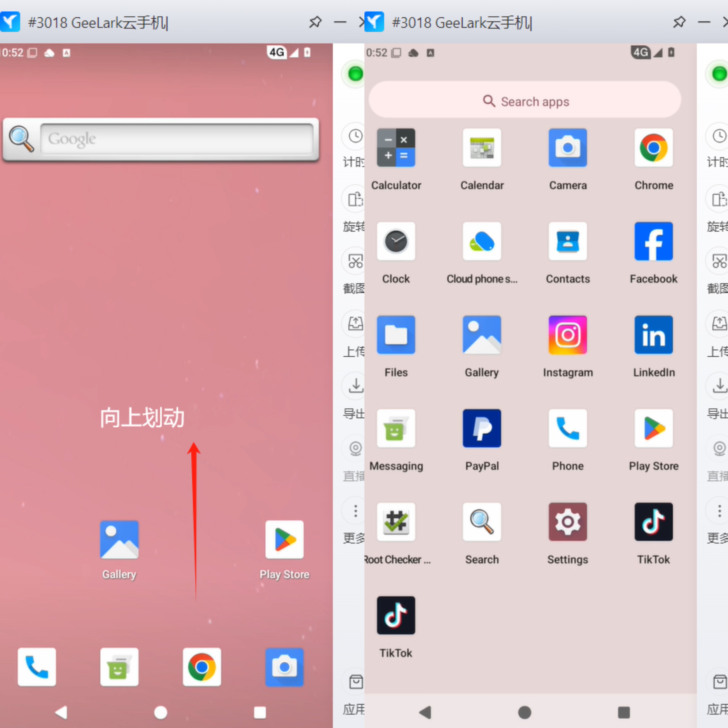Launch the Instagram app
The height and width of the screenshot is (728, 728).
click(568, 335)
